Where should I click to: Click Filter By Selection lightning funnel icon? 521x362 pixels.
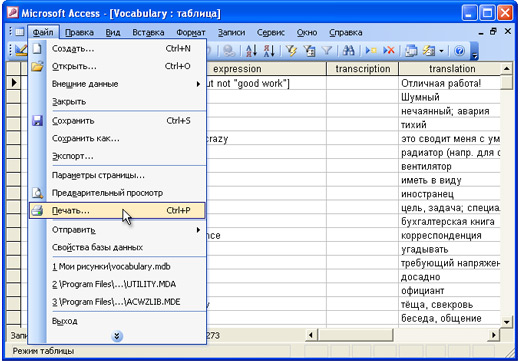click(292, 51)
